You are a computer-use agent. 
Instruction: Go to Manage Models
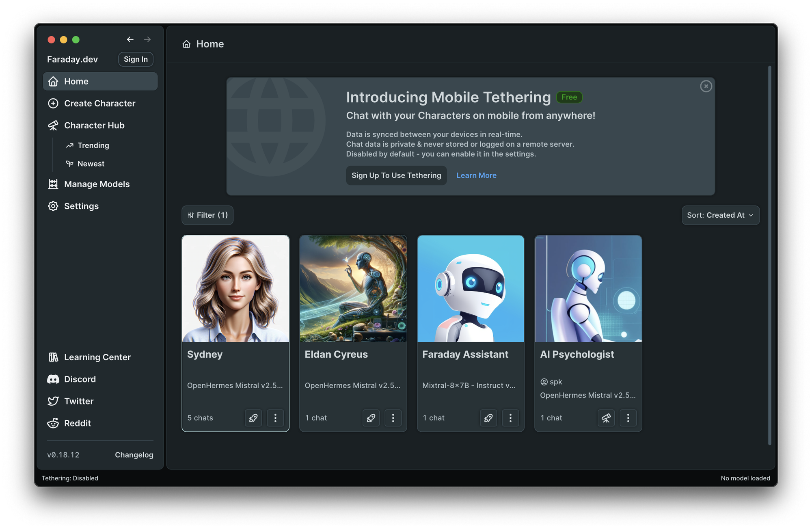point(97,184)
